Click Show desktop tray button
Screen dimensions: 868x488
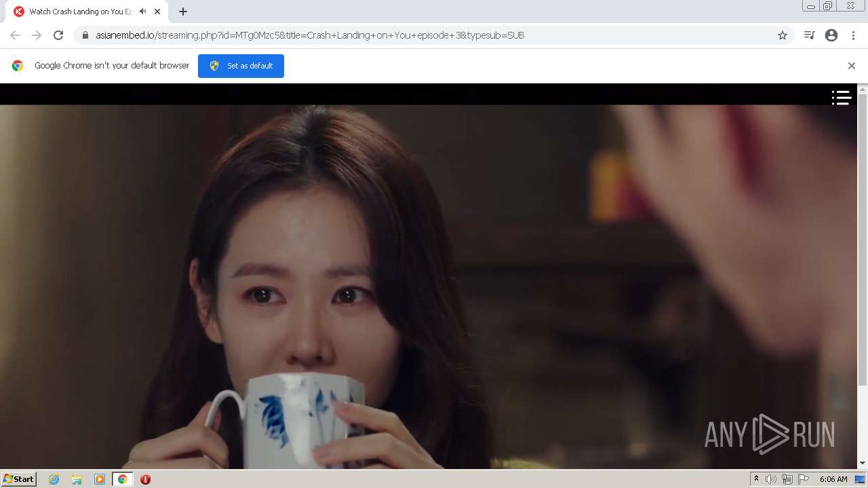(x=860, y=479)
